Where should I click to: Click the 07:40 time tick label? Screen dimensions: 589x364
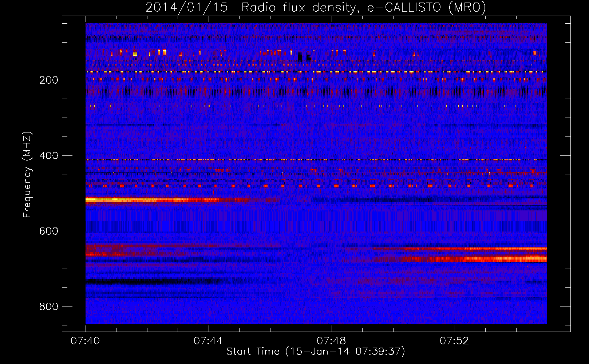[85, 341]
